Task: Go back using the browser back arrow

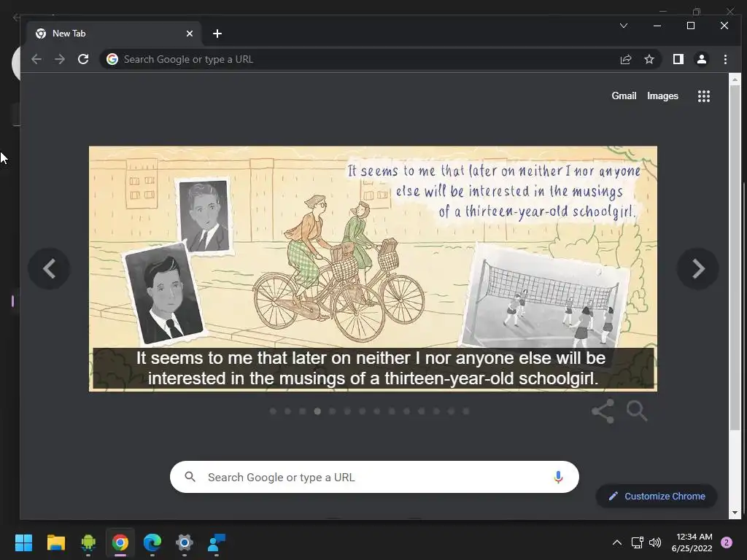Action: point(36,59)
